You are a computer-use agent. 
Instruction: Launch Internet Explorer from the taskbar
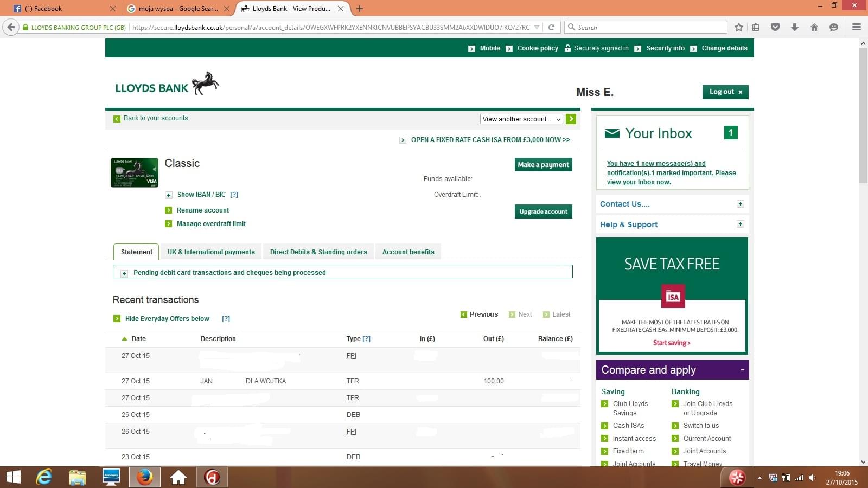(44, 477)
